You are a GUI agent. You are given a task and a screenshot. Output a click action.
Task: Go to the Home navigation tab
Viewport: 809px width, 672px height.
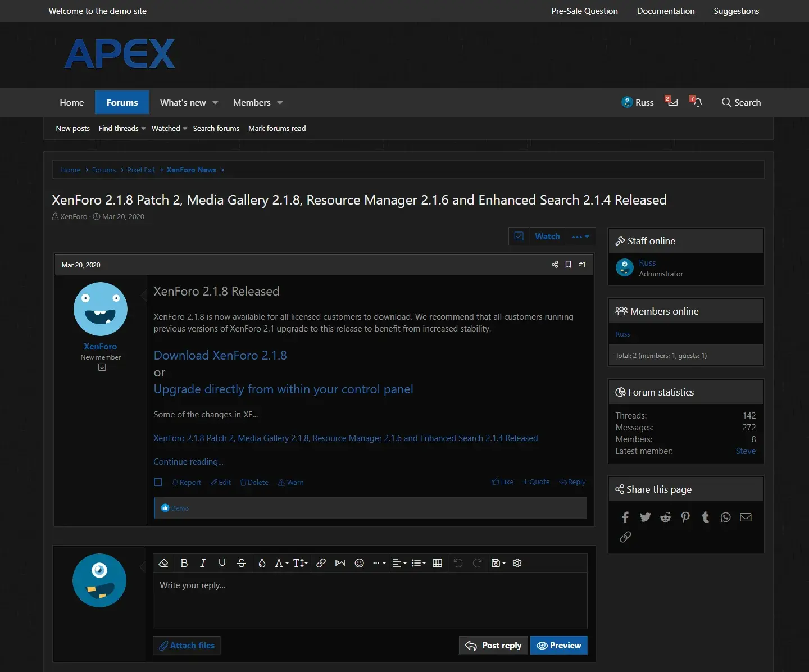click(x=72, y=102)
